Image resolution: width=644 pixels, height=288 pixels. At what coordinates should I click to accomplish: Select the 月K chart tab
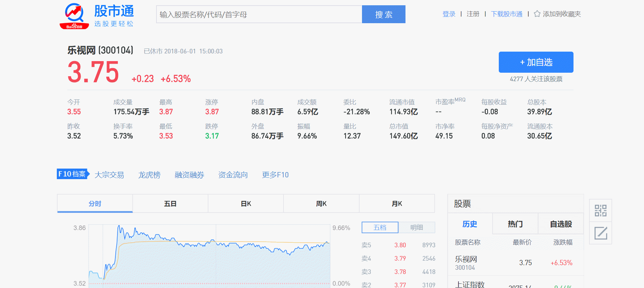(397, 204)
